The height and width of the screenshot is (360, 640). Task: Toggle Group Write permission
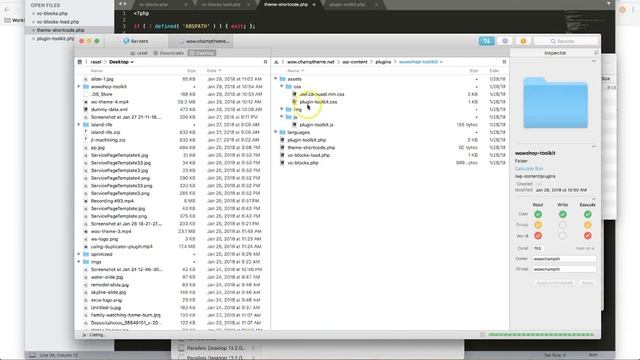pyautogui.click(x=562, y=225)
